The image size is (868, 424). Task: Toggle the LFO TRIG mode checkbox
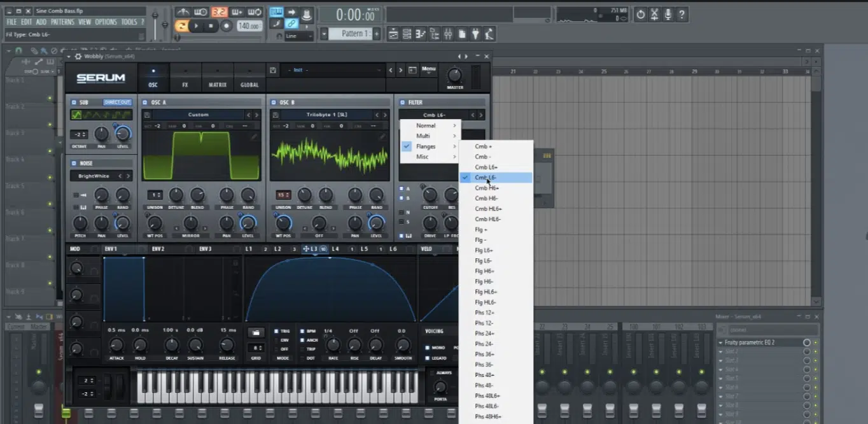[276, 331]
